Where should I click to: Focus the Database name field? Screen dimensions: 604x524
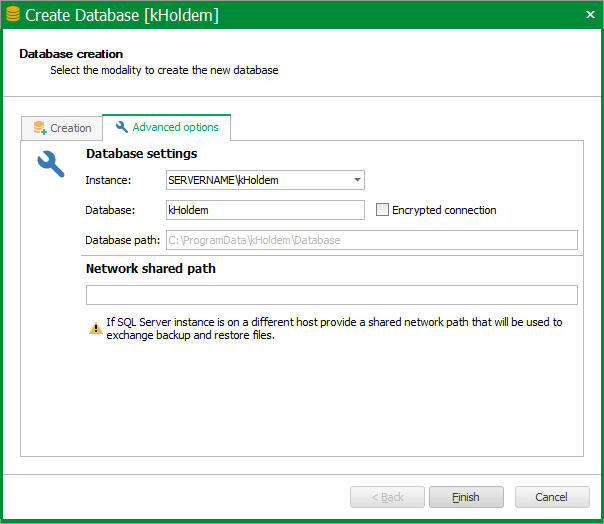click(x=265, y=210)
